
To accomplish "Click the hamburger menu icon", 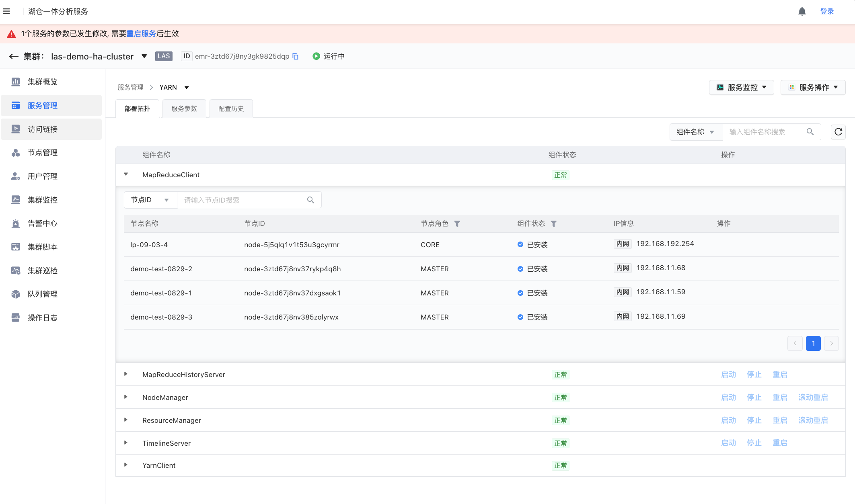I will (x=6, y=11).
